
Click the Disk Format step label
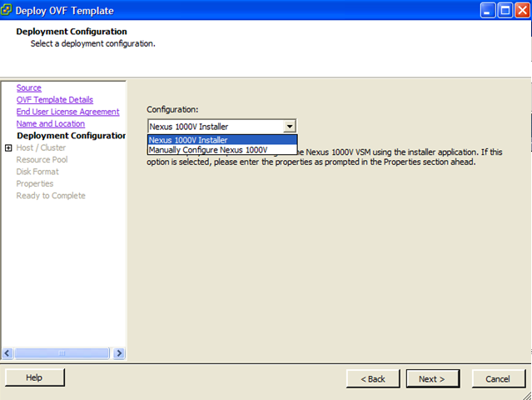tap(37, 172)
